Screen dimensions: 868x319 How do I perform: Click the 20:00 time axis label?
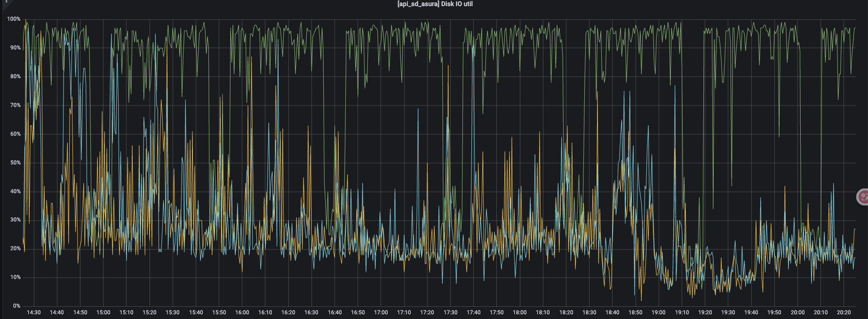tap(798, 313)
